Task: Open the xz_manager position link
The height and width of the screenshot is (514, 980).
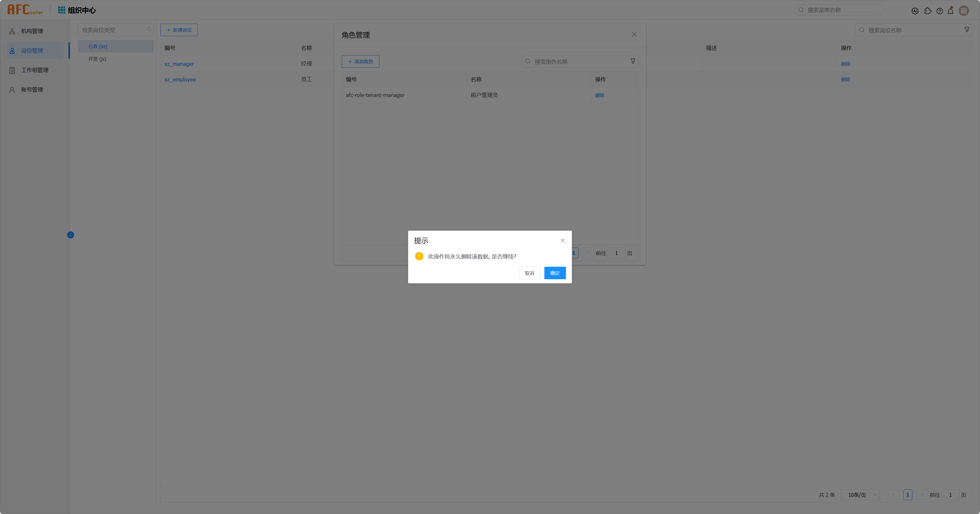Action: (x=179, y=64)
